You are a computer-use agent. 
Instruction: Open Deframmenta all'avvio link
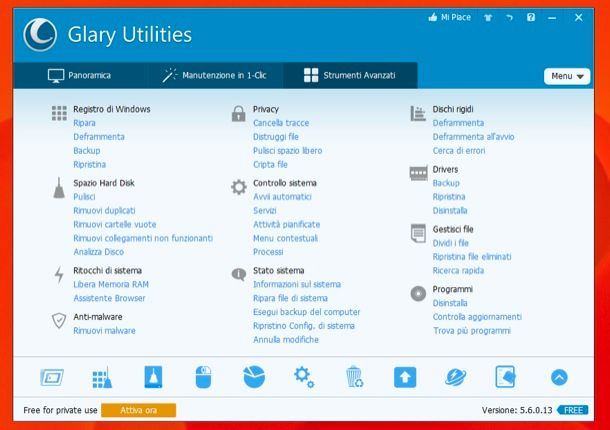point(473,137)
